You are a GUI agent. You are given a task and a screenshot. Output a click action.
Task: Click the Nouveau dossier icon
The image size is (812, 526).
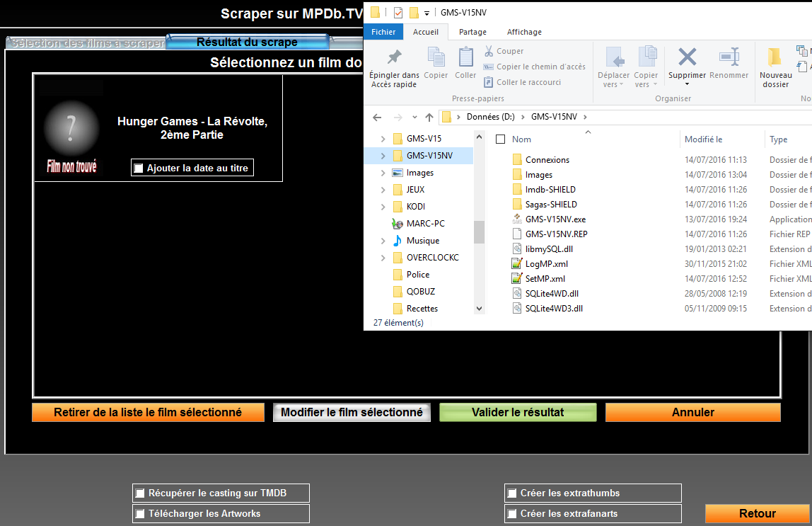(775, 57)
